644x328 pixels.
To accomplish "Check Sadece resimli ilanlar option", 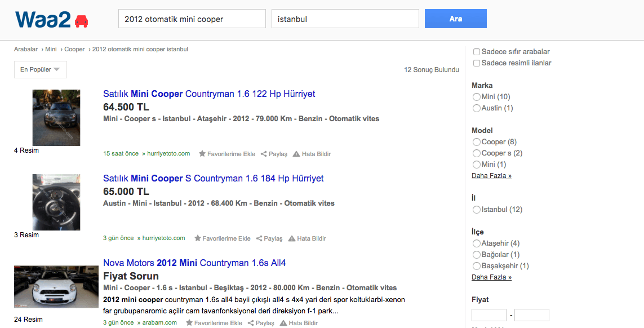I will (x=477, y=63).
